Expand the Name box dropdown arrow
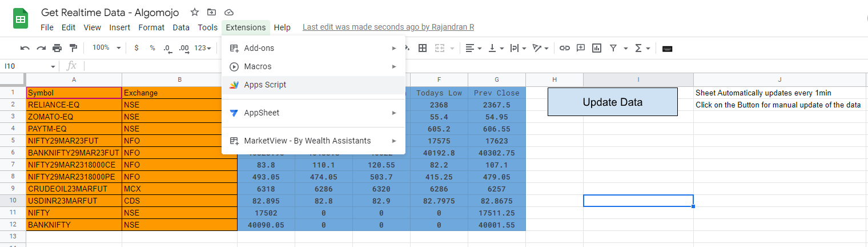Screen dimensions: 868x247 (53, 66)
